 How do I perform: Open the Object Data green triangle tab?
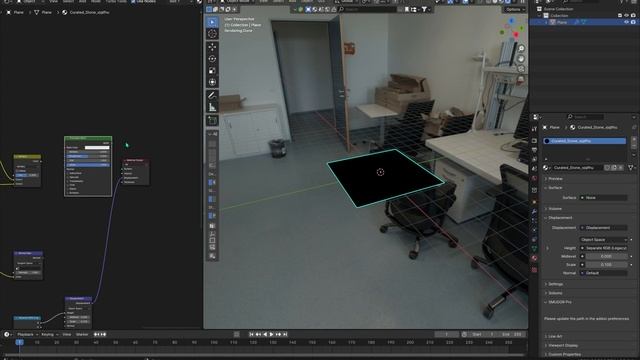point(534,248)
